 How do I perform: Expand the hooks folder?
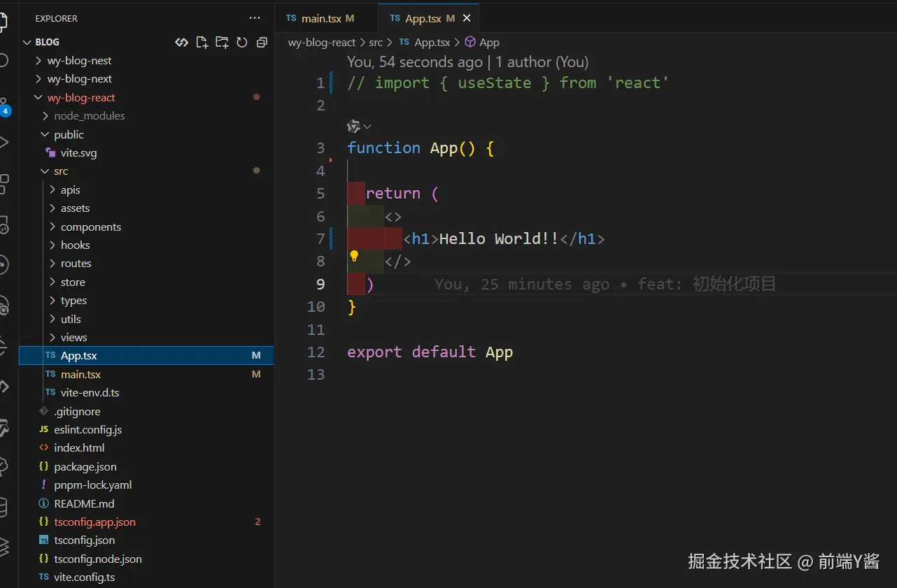point(52,245)
